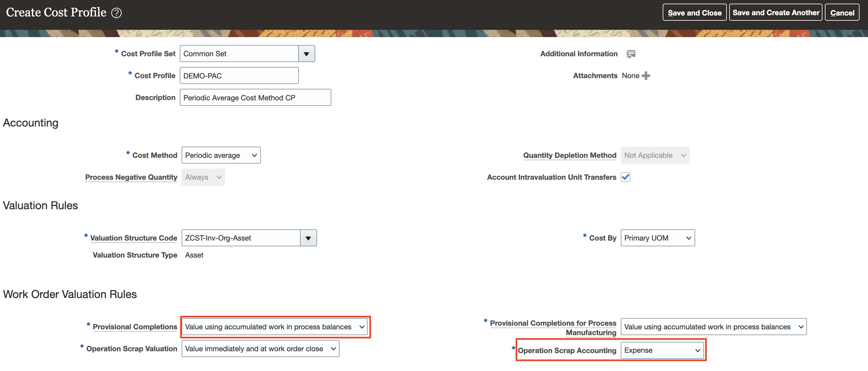Open the Valuation Structure Code dropdown arrow
Screen dimensions: 868x371
308,238
